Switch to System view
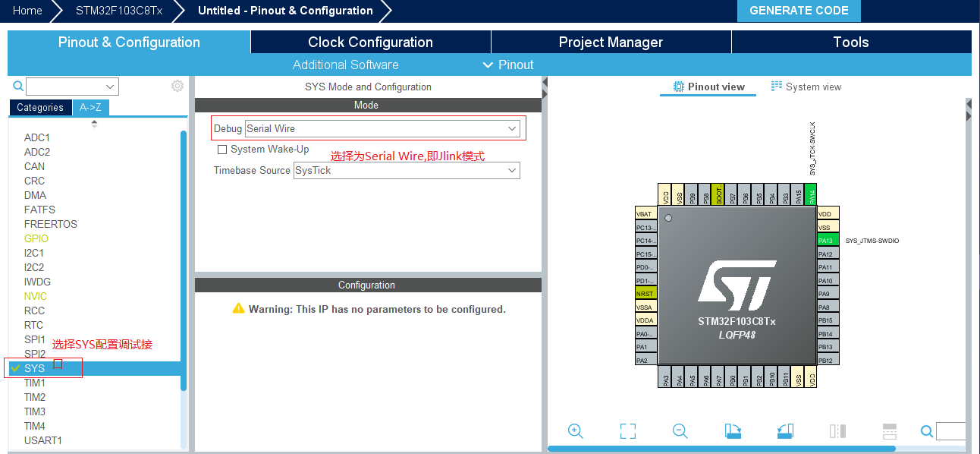Image resolution: width=980 pixels, height=454 pixels. click(x=806, y=87)
